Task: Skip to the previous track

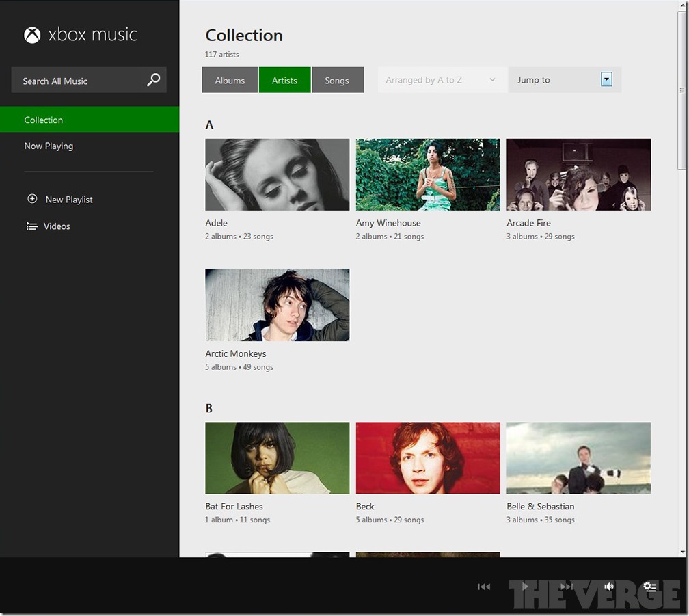Action: point(484,587)
